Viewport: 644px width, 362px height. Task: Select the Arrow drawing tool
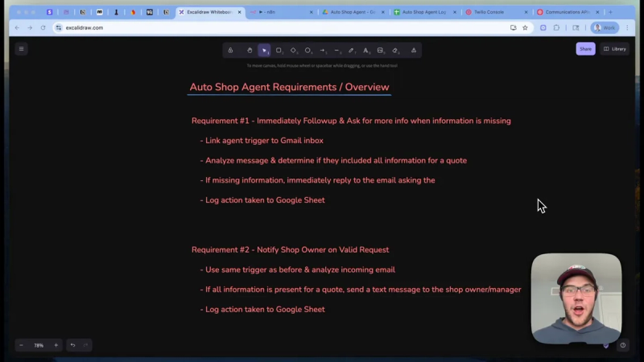[323, 51]
